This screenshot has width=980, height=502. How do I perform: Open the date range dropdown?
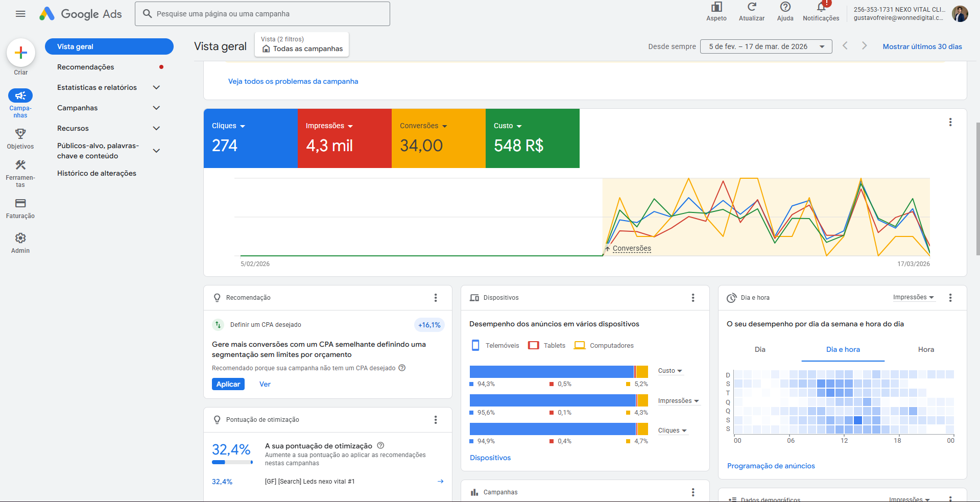pos(766,46)
